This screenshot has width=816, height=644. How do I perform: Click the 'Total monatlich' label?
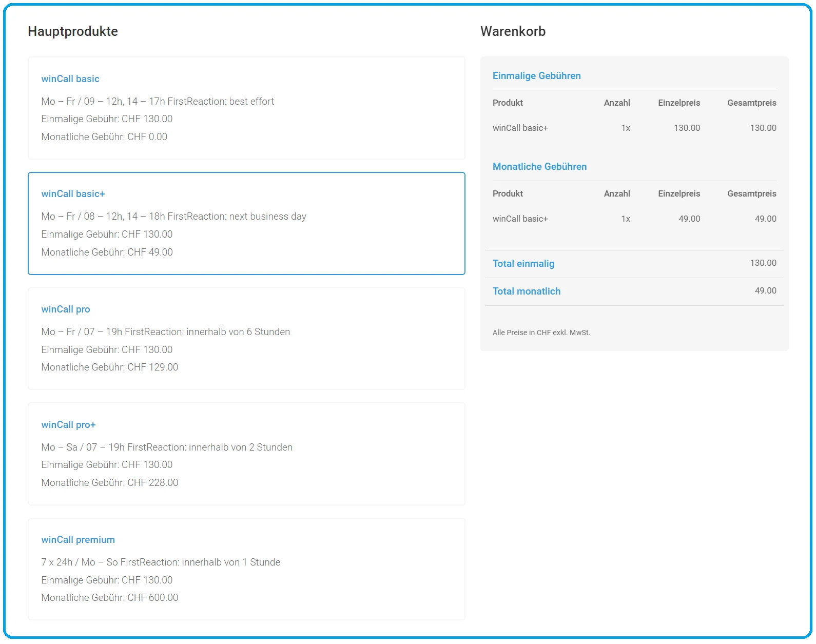click(527, 291)
